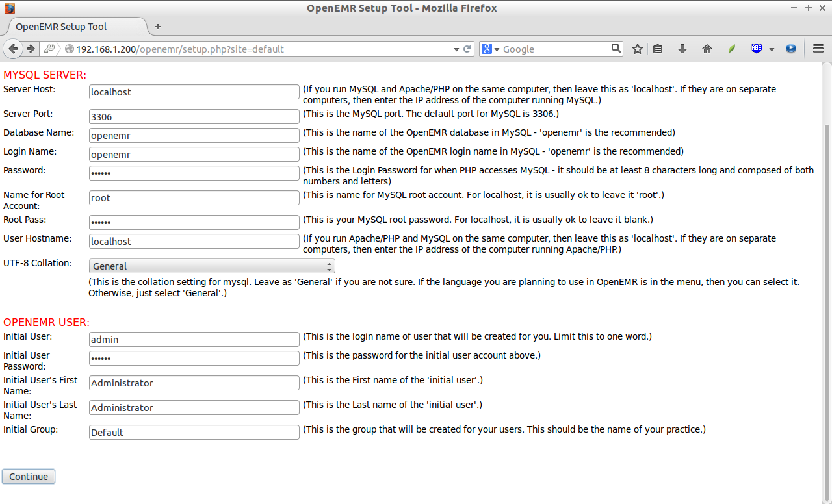Bookmark this page with the star icon
This screenshot has width=832, height=504.
pyautogui.click(x=638, y=49)
